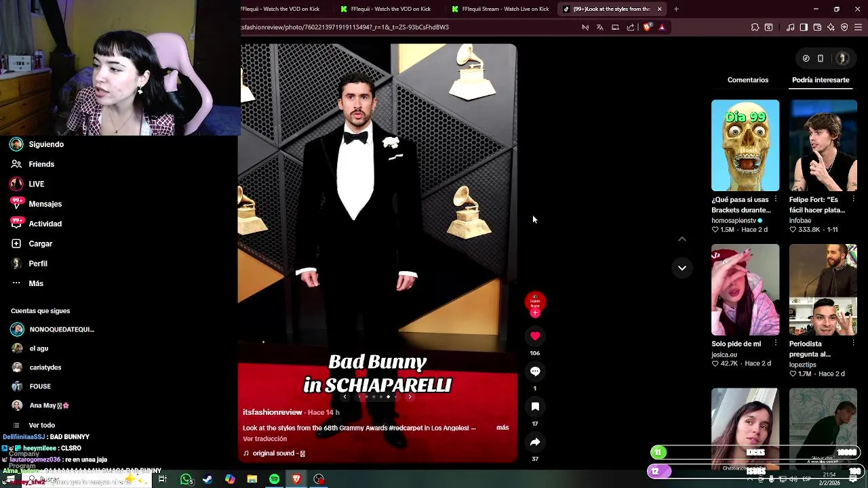Image resolution: width=868 pixels, height=488 pixels.
Task: Go to previous post with up chevron
Action: (x=682, y=239)
